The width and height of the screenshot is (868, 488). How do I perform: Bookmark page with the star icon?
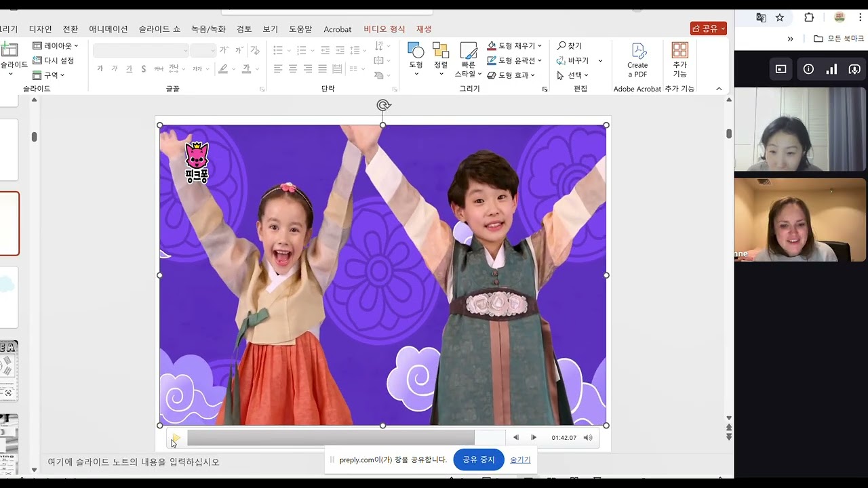click(780, 18)
